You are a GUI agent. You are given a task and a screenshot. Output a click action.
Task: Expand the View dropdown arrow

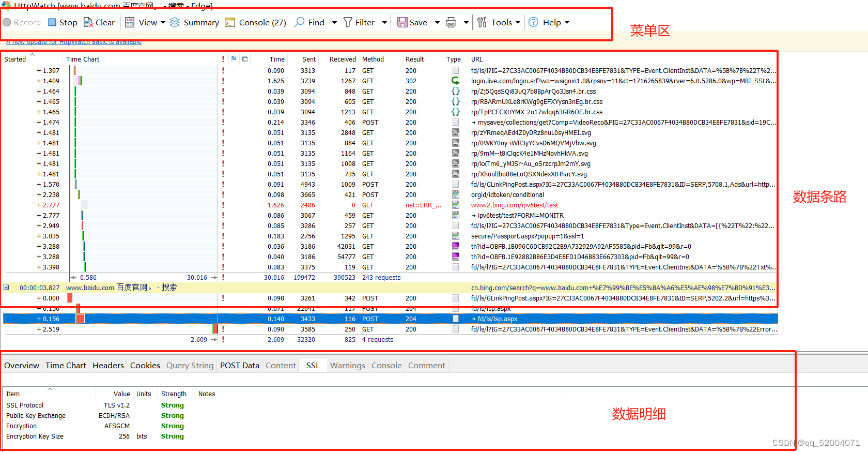tap(163, 23)
